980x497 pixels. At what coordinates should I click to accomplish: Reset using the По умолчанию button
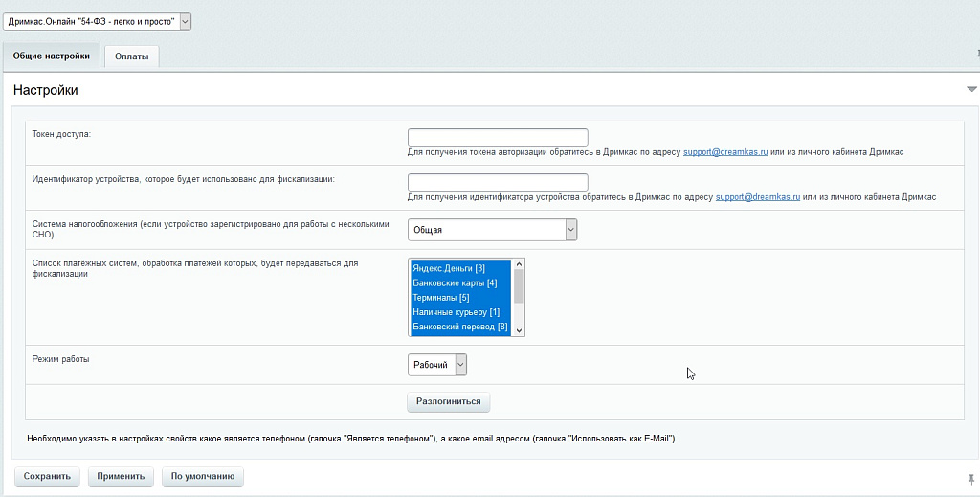click(203, 476)
